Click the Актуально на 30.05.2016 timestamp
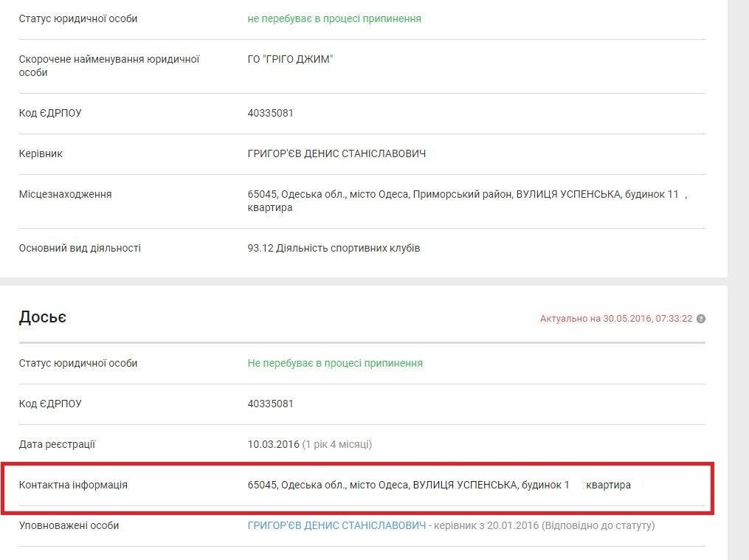 [615, 319]
